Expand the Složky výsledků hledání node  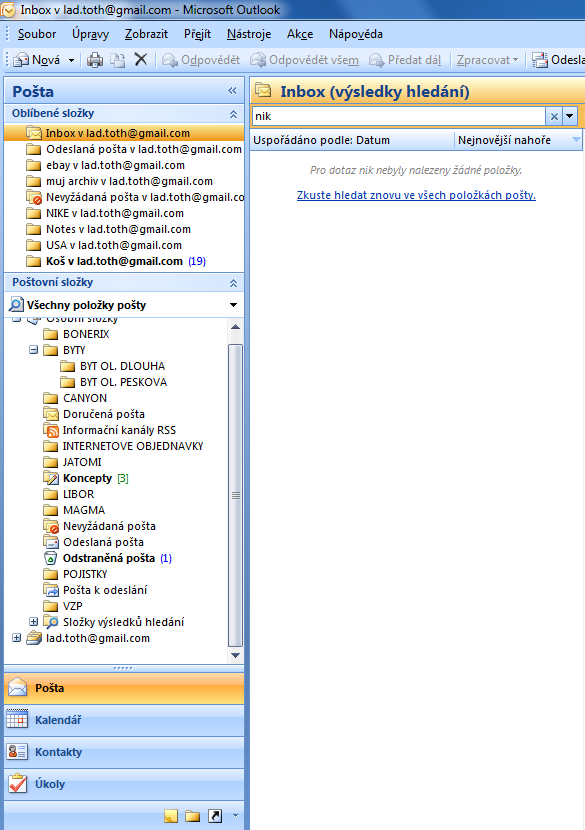pyautogui.click(x=33, y=621)
